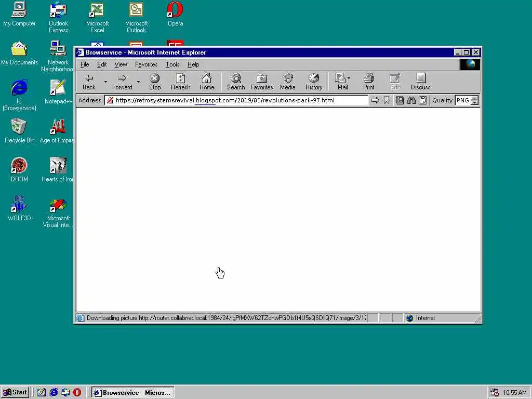Expand the Back button history dropdown arrow
The width and height of the screenshot is (532, 399).
(105, 82)
